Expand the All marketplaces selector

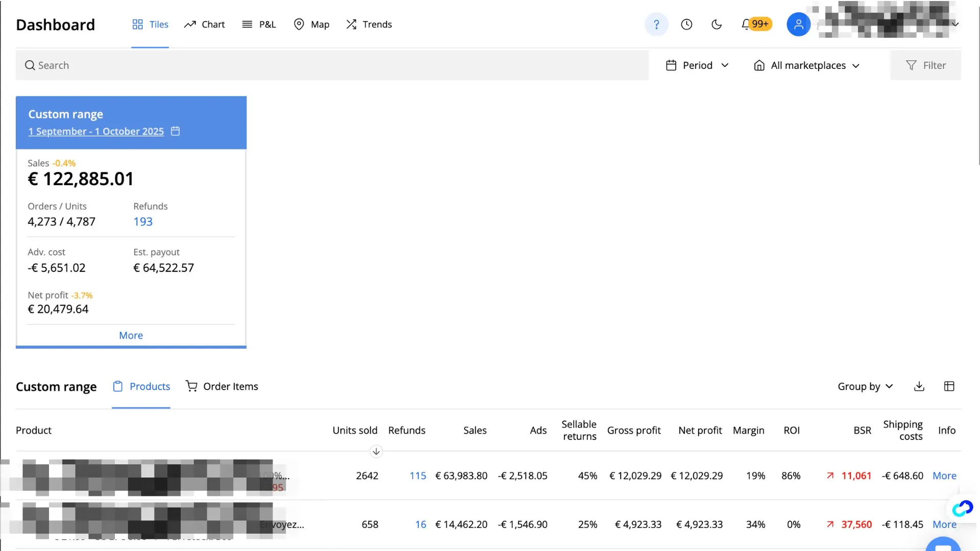pyautogui.click(x=807, y=65)
